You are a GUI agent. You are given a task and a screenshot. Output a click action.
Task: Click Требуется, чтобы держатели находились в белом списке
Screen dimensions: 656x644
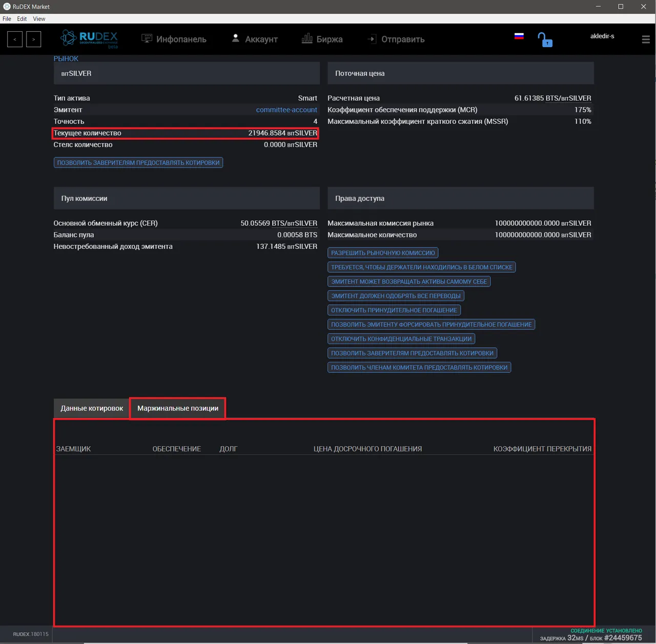[422, 267]
